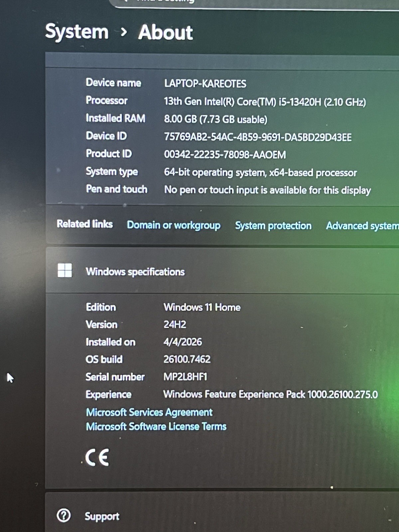Click the Processor label

pos(107,100)
